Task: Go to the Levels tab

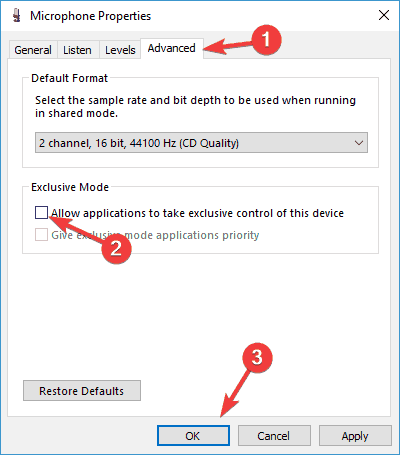Action: pyautogui.click(x=120, y=50)
